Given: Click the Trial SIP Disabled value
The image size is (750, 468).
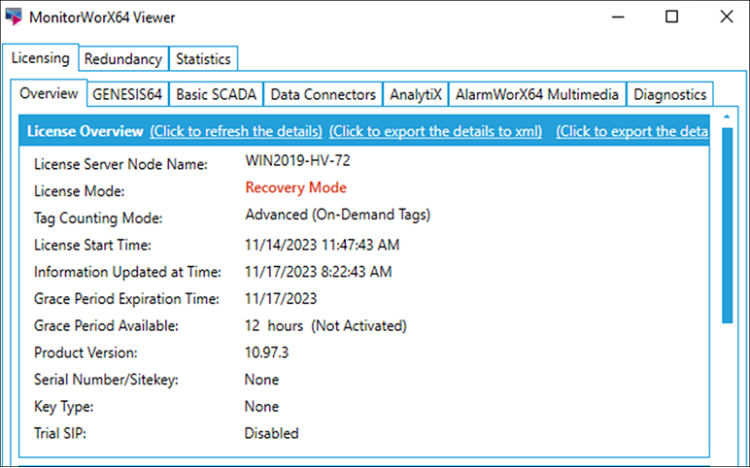Looking at the screenshot, I should [x=272, y=433].
